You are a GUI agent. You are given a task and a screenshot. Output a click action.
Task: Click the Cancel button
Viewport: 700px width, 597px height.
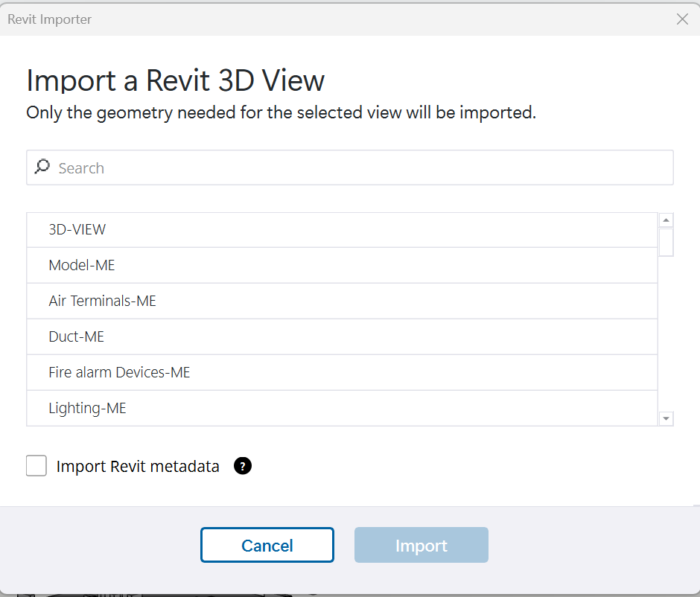(x=267, y=544)
